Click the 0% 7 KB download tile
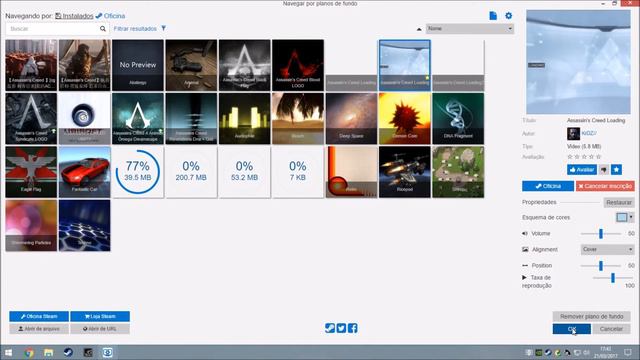 tap(298, 172)
